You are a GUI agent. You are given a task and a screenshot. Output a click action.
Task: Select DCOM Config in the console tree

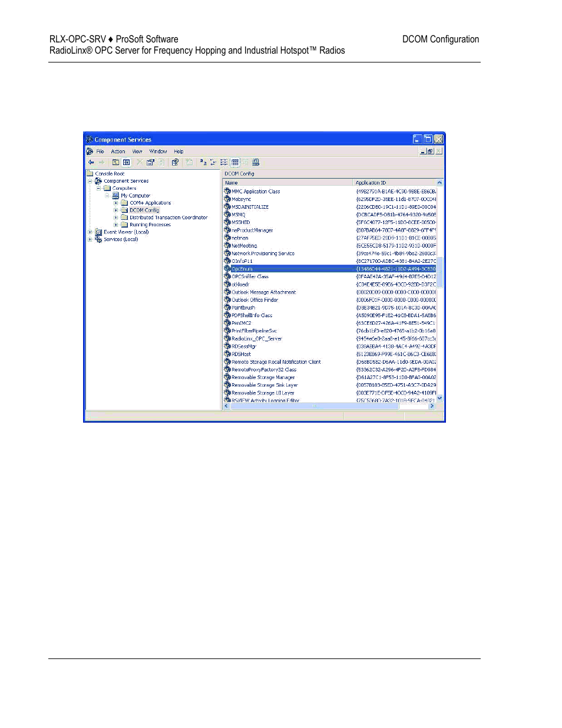(x=144, y=210)
